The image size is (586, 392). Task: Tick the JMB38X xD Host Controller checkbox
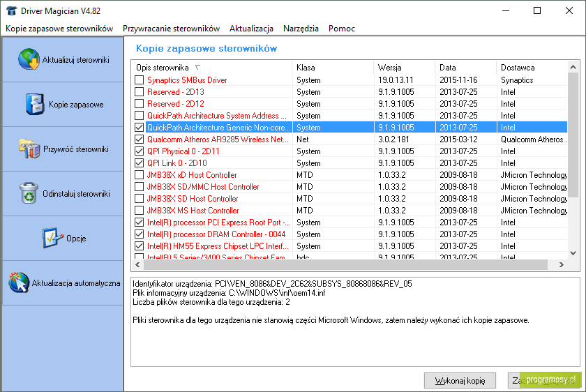[x=139, y=175]
